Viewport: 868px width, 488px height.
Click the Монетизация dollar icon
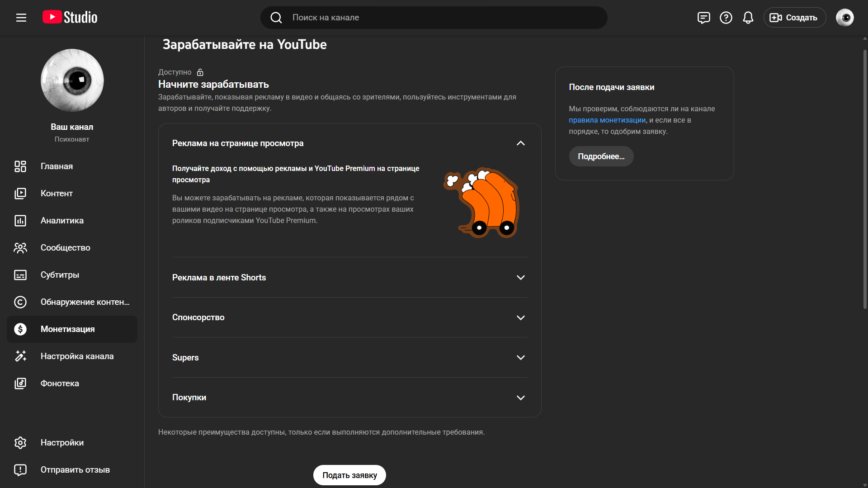[x=20, y=329]
